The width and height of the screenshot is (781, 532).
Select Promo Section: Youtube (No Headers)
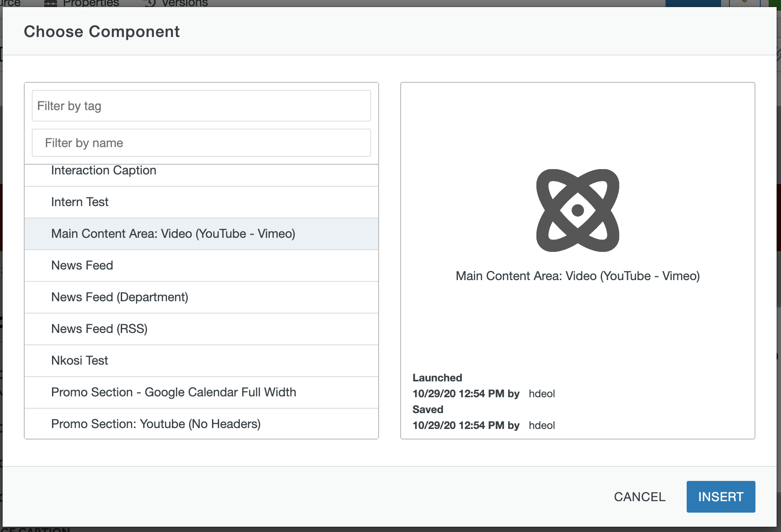click(x=201, y=424)
